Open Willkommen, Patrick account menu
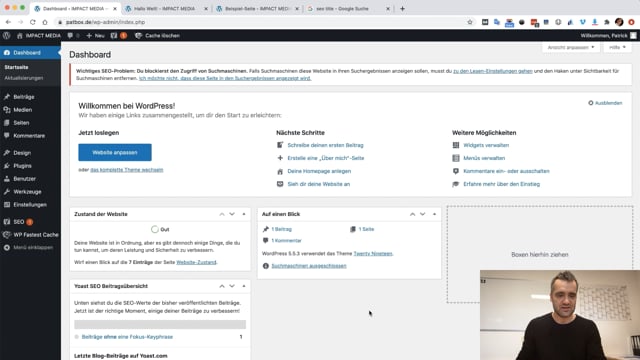The image size is (640, 360). 608,36
